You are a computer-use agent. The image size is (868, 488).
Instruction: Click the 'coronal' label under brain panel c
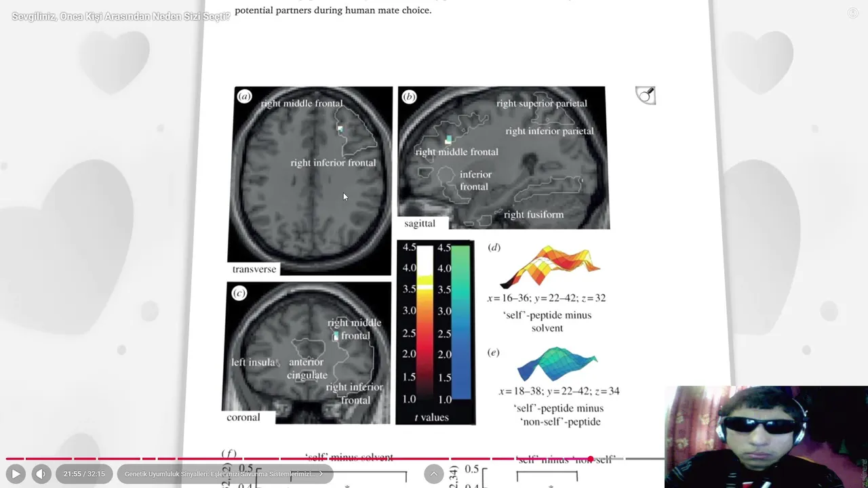[x=243, y=417]
